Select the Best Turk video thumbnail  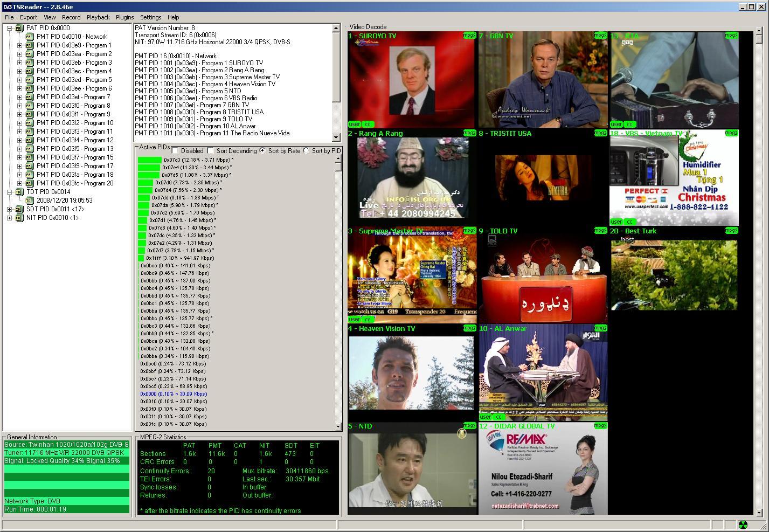point(674,275)
